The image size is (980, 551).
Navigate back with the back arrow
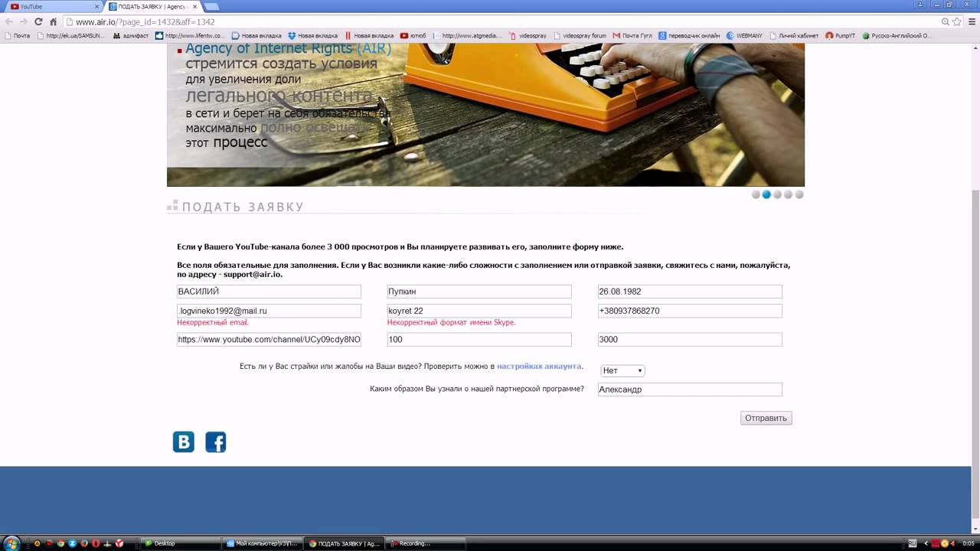pos(9,21)
